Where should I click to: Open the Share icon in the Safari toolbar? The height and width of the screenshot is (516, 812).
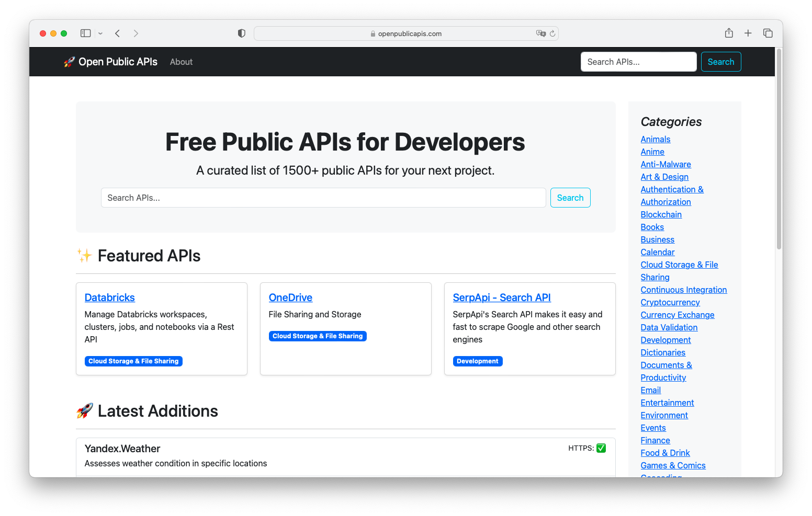point(729,33)
